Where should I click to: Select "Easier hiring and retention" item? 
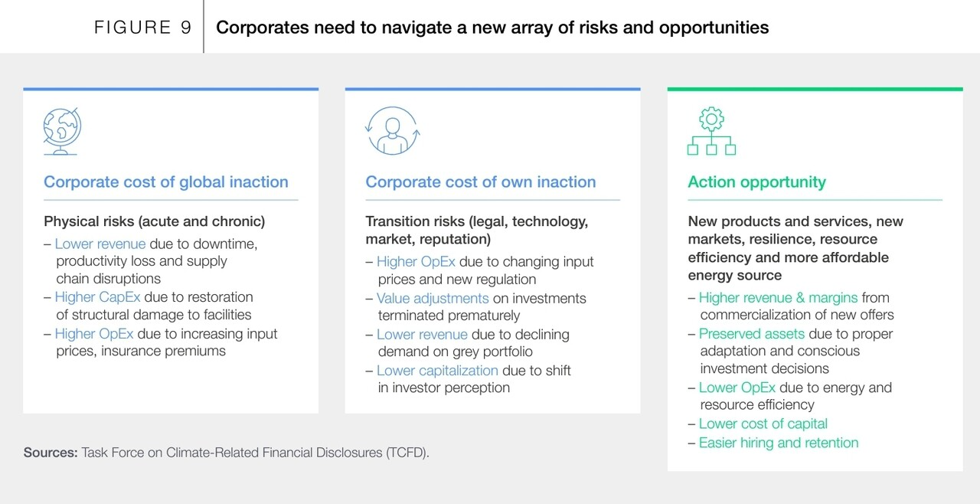(x=778, y=443)
